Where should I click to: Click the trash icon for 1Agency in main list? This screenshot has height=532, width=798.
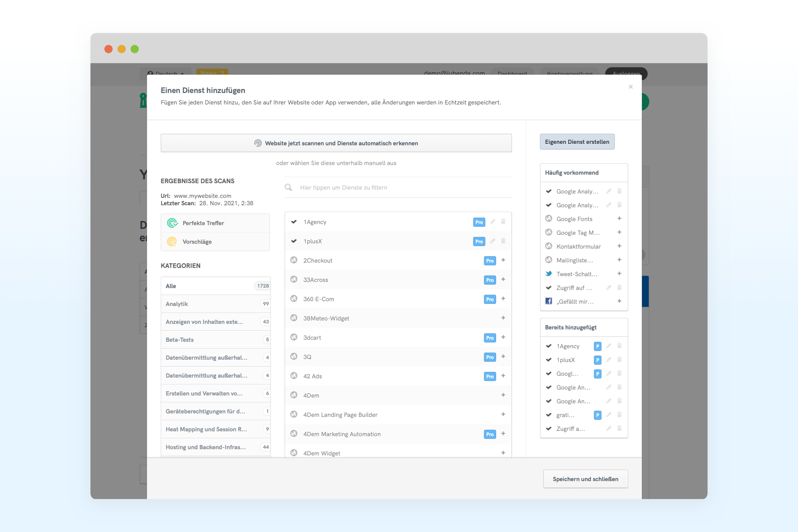click(503, 221)
